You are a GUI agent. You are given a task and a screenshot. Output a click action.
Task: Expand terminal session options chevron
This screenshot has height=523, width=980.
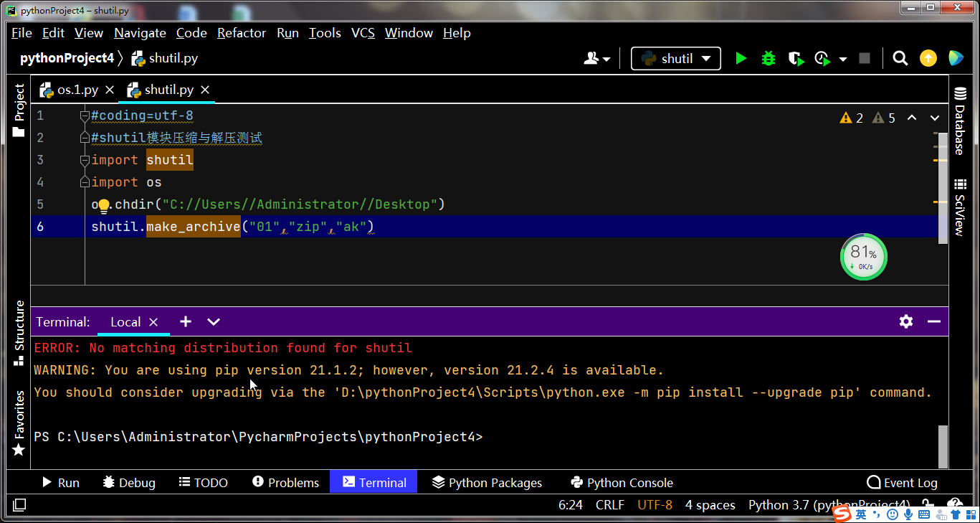[213, 321]
